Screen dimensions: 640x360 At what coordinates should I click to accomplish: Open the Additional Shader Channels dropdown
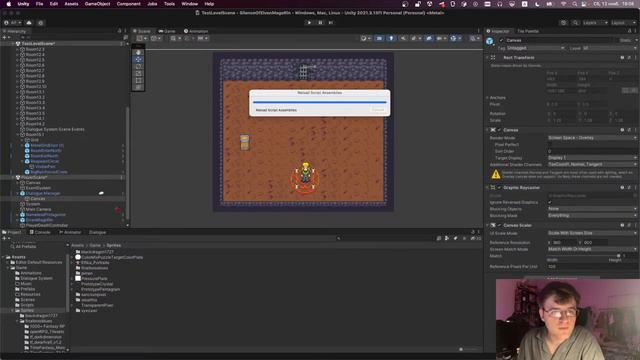pos(592,164)
